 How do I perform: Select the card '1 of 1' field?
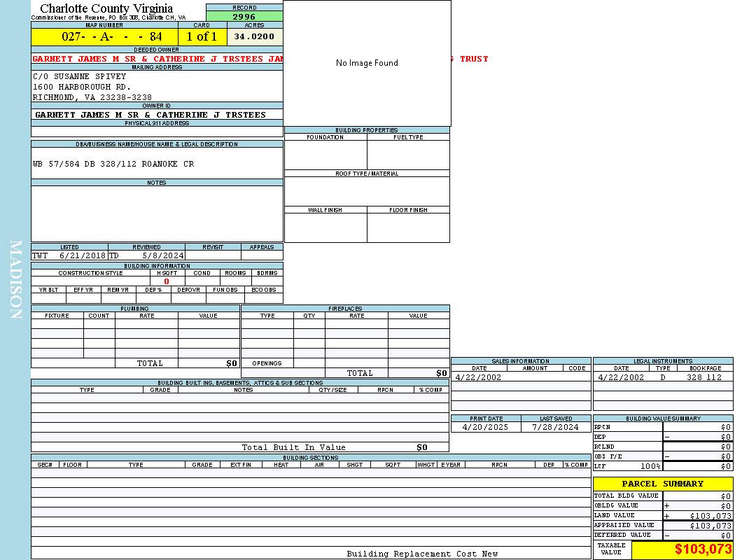pyautogui.click(x=202, y=36)
